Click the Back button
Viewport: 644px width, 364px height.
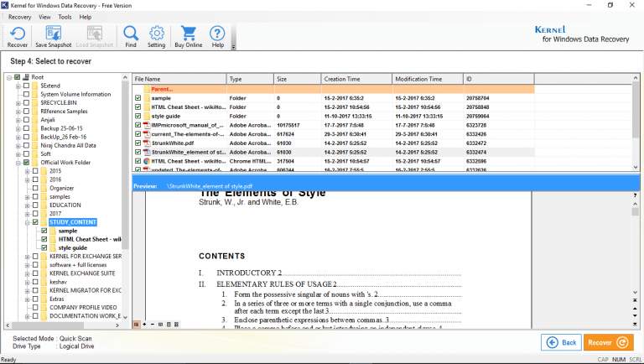[561, 343]
